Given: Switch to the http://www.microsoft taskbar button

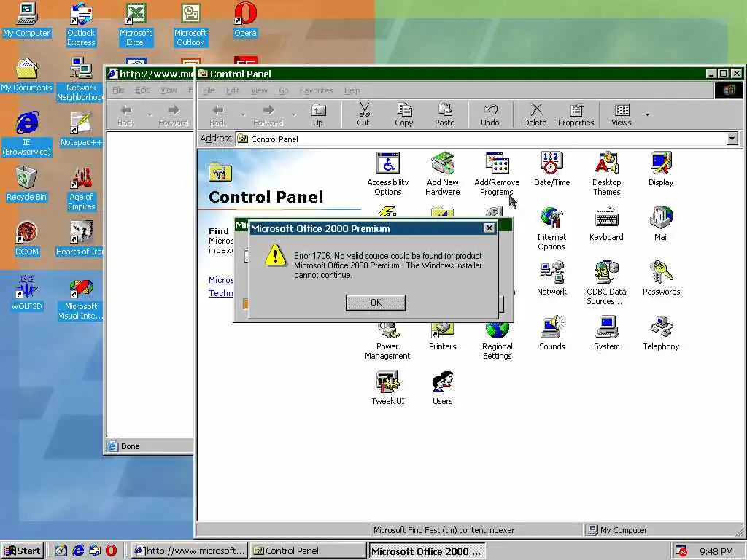Looking at the screenshot, I should coord(190,551).
